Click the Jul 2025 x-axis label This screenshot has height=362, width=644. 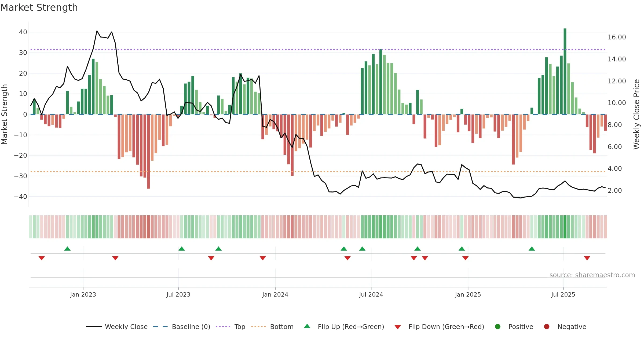(x=563, y=294)
